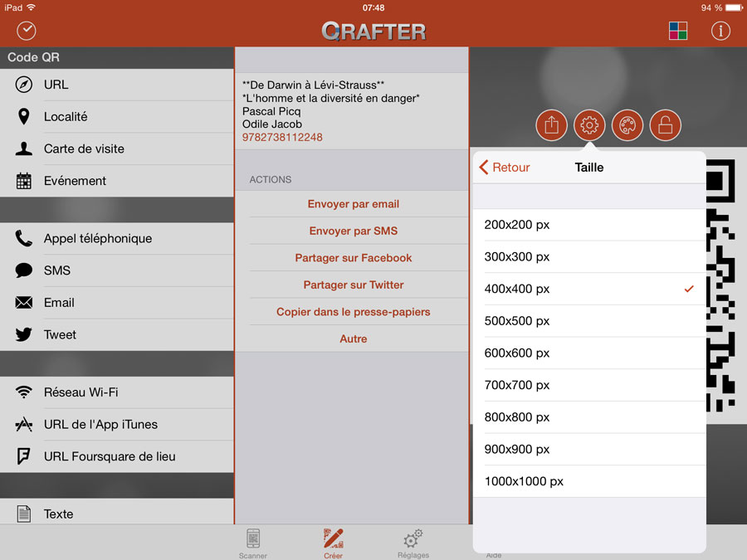The height and width of the screenshot is (560, 747).
Task: Tap the Taille popover title
Action: [x=588, y=167]
